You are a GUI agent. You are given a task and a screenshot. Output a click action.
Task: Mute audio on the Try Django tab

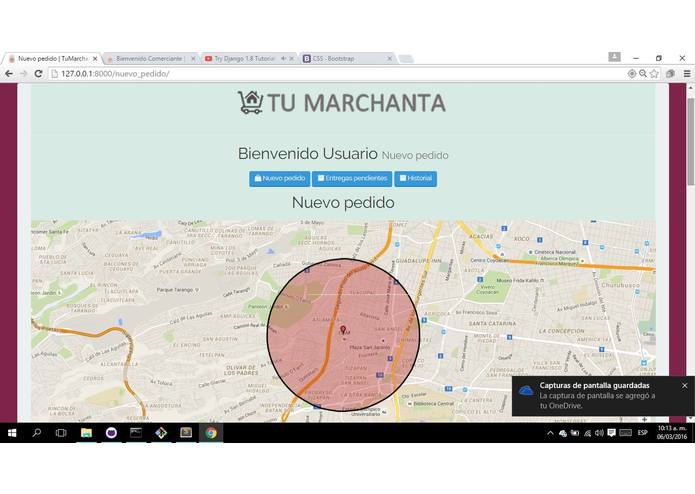coord(283,58)
